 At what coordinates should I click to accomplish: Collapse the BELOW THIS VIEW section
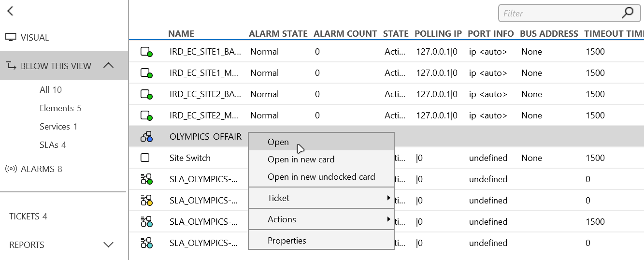click(x=109, y=66)
